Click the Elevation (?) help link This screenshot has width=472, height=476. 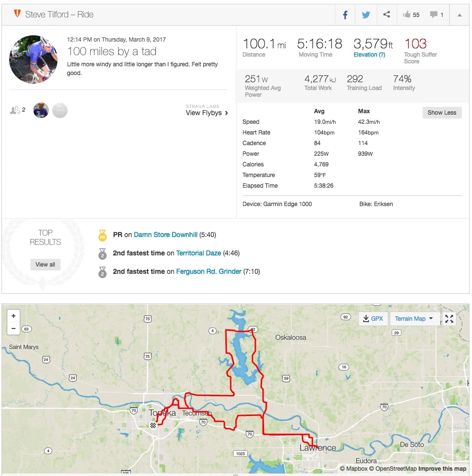369,55
